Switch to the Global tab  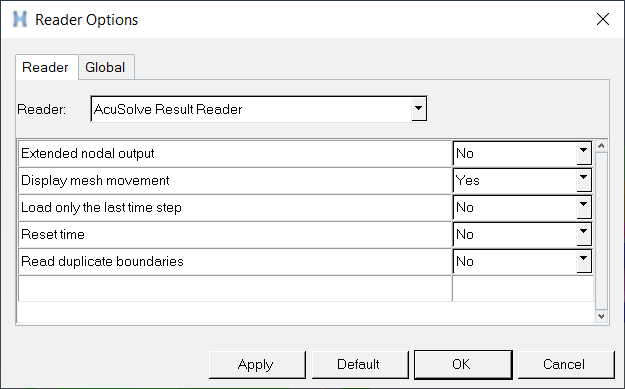pyautogui.click(x=106, y=67)
